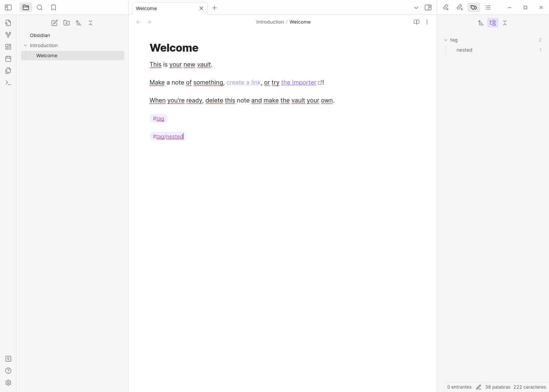
Task: Collapse the tag group in tags pane
Action: point(446,40)
